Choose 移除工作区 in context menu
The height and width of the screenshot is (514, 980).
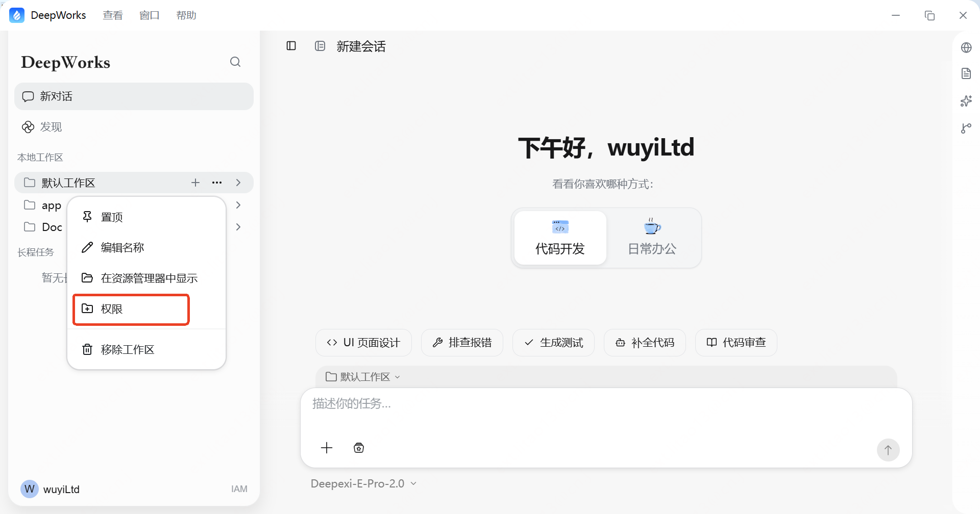tap(146, 349)
